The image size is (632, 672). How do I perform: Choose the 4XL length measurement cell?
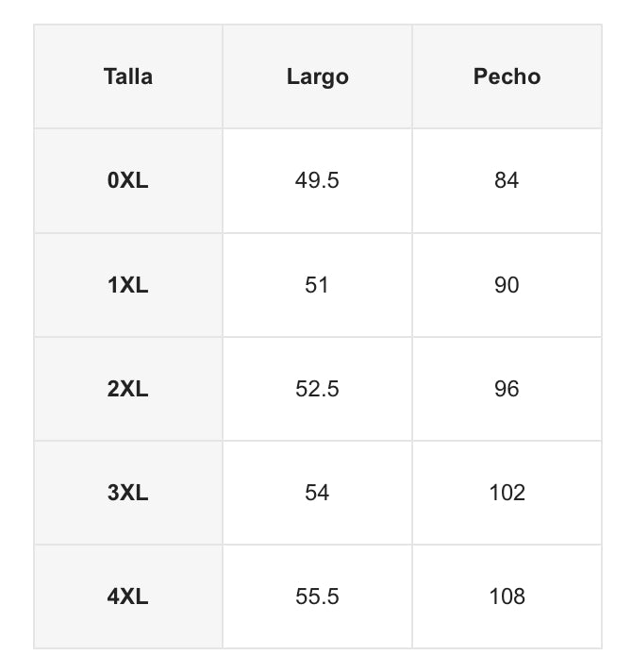tap(317, 596)
